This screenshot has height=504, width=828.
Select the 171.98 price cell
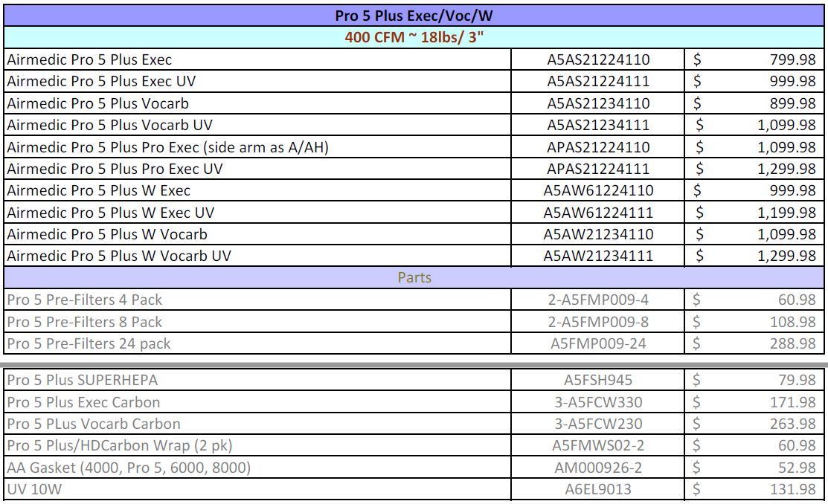click(x=754, y=402)
